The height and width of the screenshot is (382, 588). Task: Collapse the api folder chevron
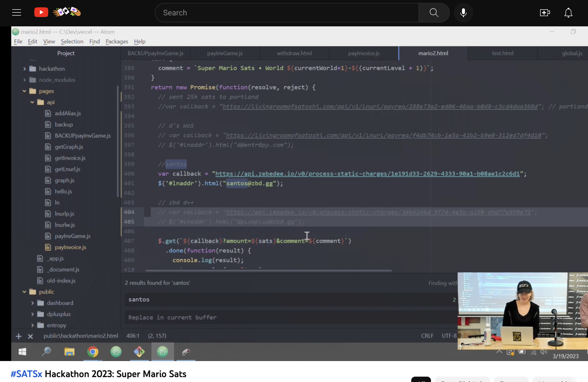(x=32, y=102)
